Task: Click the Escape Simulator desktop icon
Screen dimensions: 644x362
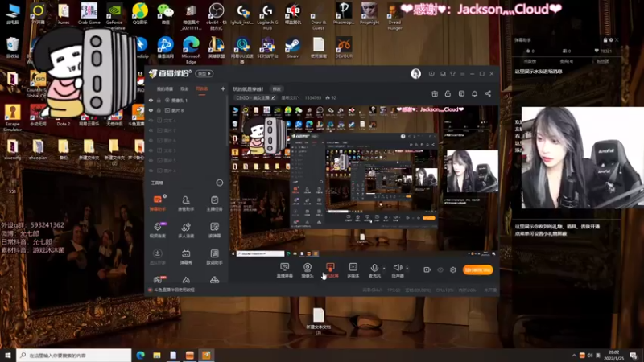Action: point(12,117)
